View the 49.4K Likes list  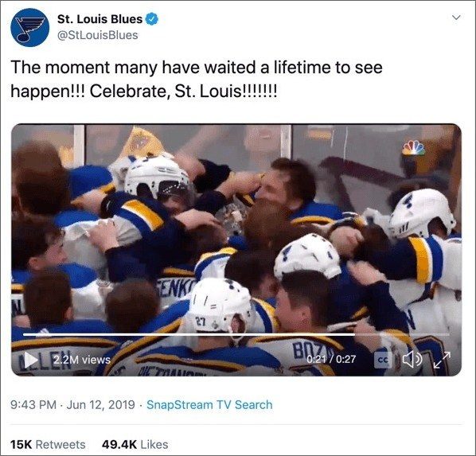135,445
